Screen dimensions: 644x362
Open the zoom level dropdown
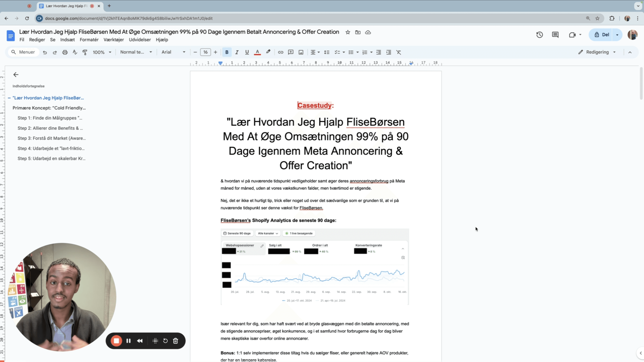pos(102,52)
